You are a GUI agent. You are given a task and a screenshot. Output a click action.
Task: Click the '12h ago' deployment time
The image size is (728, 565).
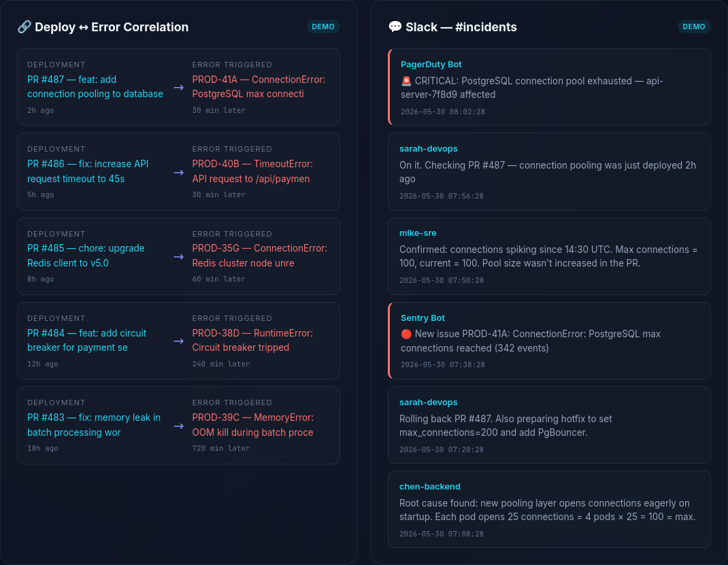[43, 364]
